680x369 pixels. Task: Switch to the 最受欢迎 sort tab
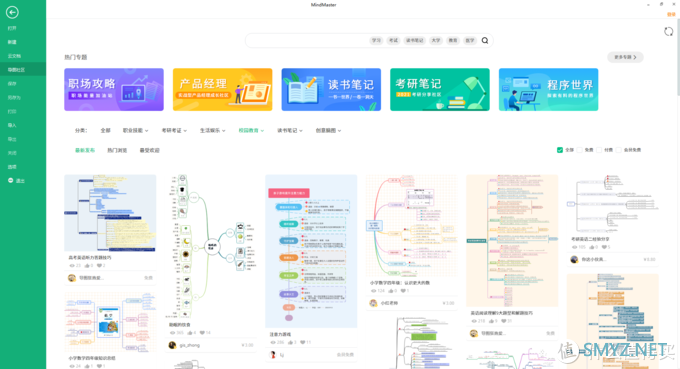pos(149,150)
